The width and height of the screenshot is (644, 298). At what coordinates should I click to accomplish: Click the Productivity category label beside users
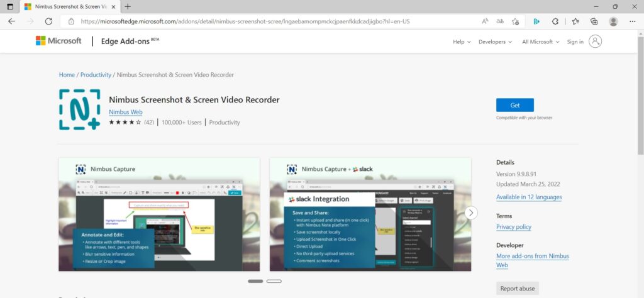[x=225, y=123]
